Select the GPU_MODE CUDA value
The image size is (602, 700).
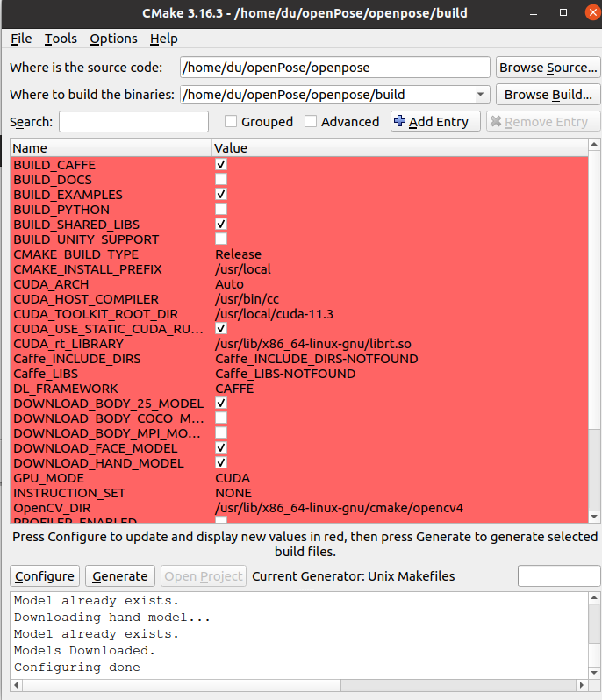[x=233, y=478]
